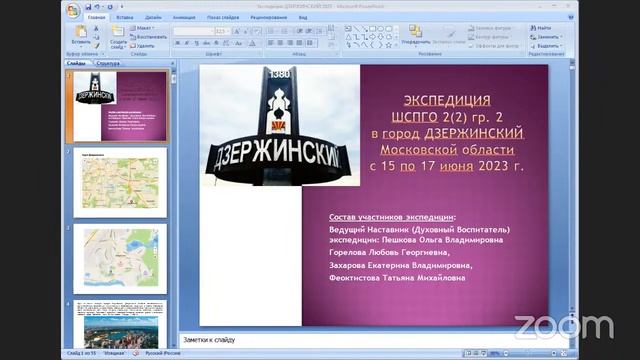The height and width of the screenshot is (360, 640).
Task: Click the Упорядочить arrange icon
Action: (x=416, y=31)
